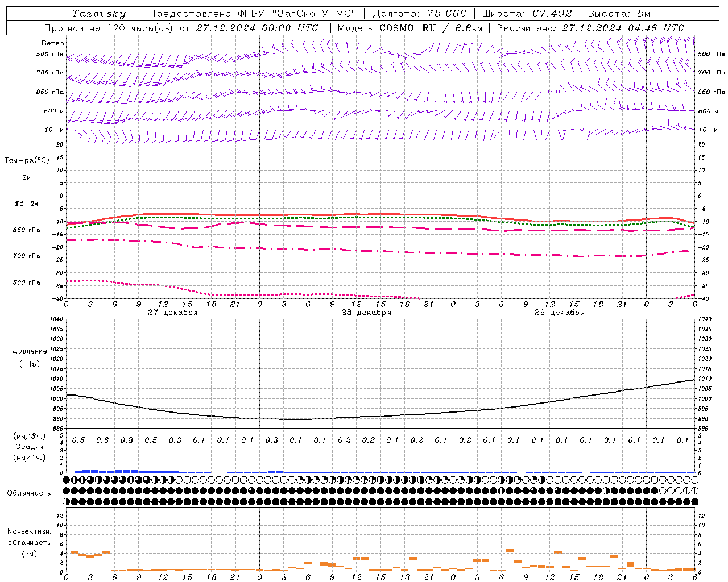Click the Ветер wind panel label
The width and height of the screenshot is (728, 582).
(53, 43)
